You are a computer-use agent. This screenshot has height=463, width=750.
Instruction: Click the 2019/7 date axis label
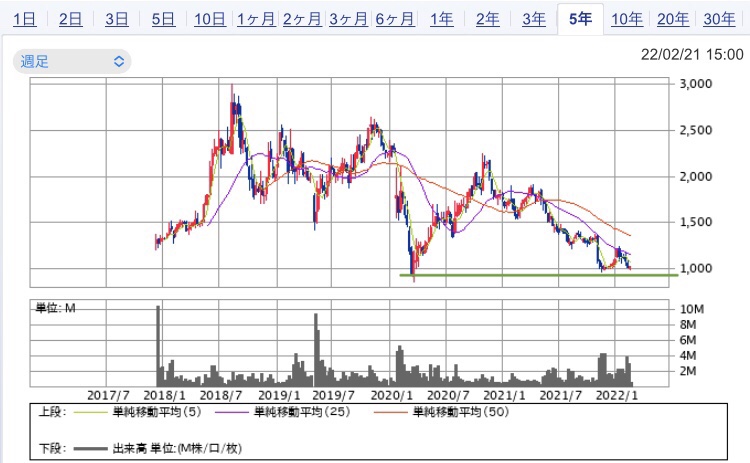point(333,396)
